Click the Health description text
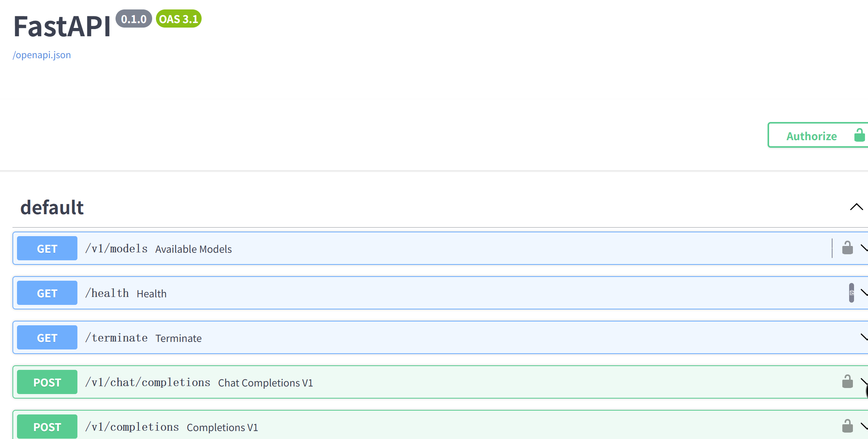Image resolution: width=868 pixels, height=439 pixels. pos(151,294)
